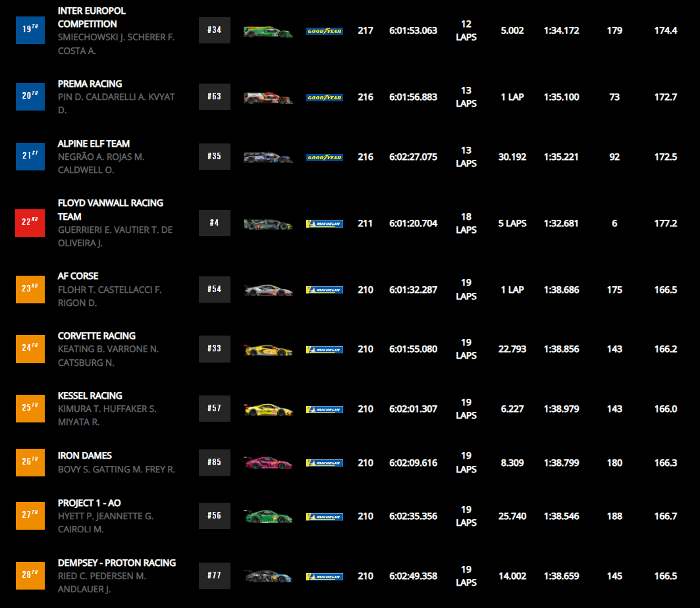This screenshot has height=608, width=700.
Task: Click the black-blue #77 Proton car icon
Action: coord(268,576)
